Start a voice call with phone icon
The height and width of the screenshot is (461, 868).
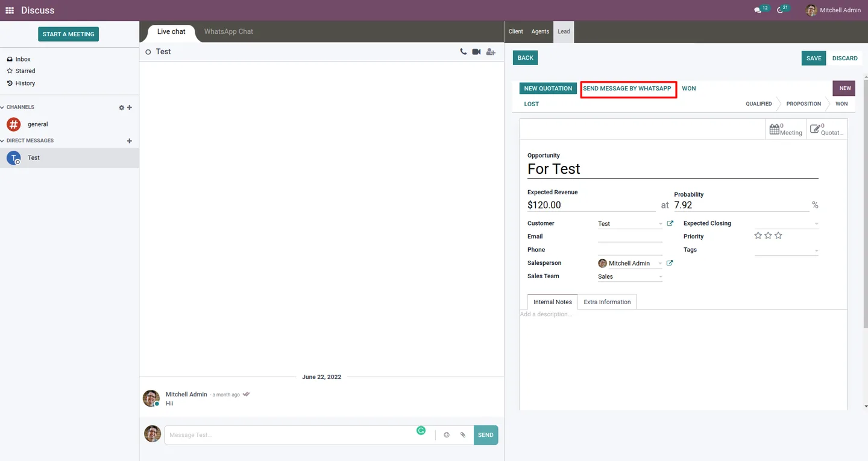pyautogui.click(x=463, y=52)
